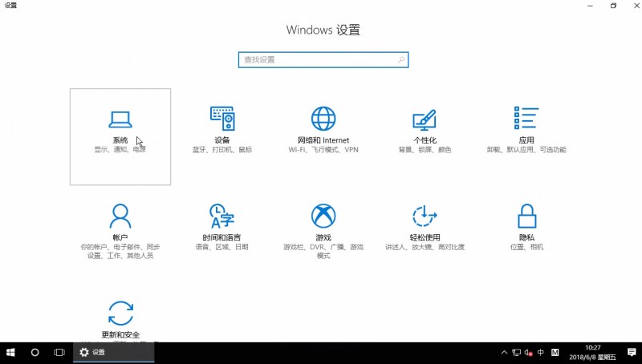Open the 时间和语言 clock icon
Image resolution: width=642 pixels, height=364 pixels.
coord(222,216)
